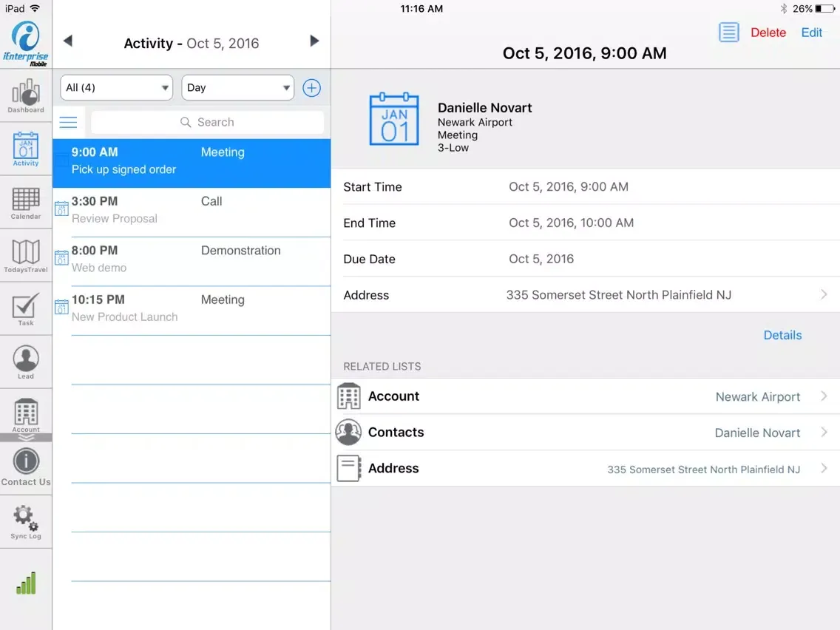Click the End Time value
The height and width of the screenshot is (630, 840).
pyautogui.click(x=571, y=223)
